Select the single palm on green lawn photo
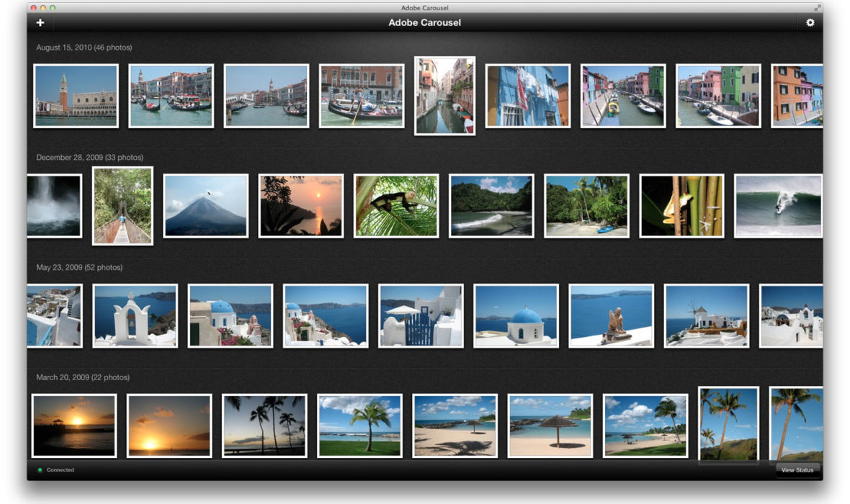 [359, 426]
